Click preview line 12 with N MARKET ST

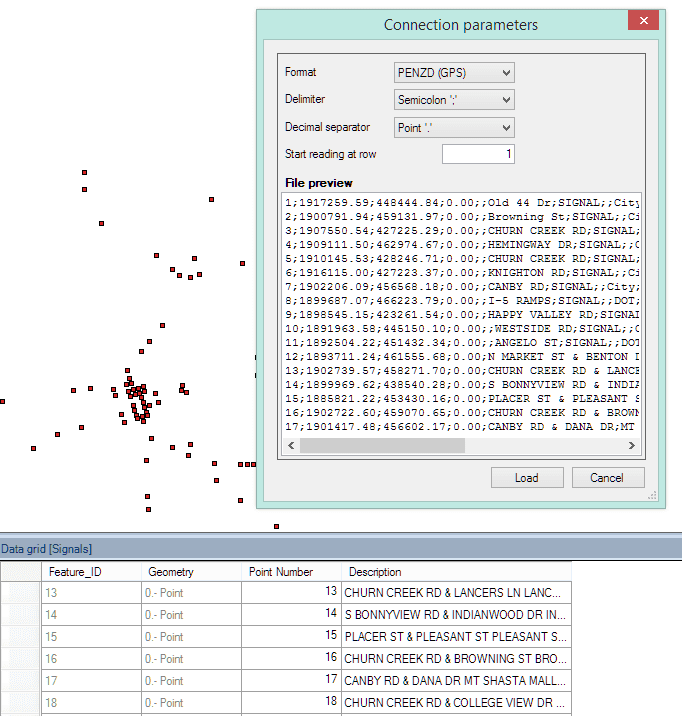point(462,357)
